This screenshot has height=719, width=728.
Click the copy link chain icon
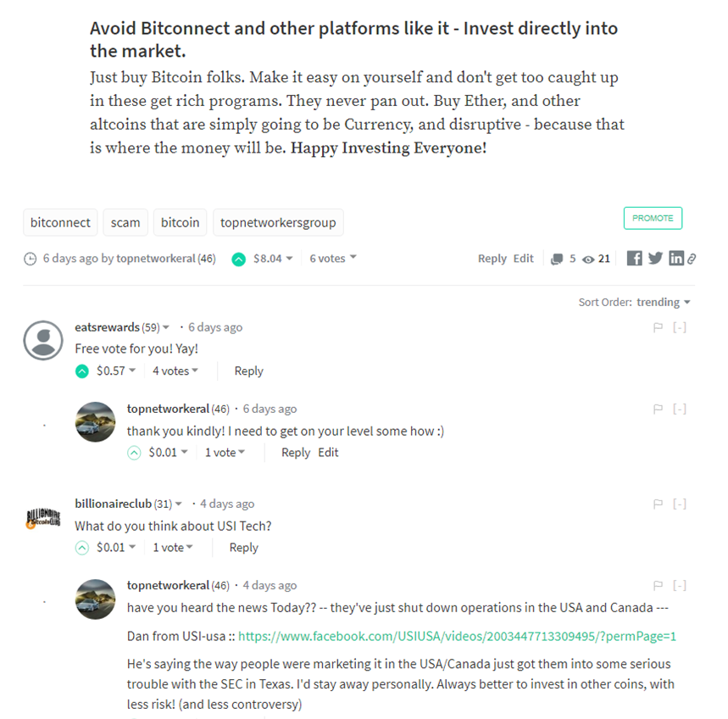point(692,259)
